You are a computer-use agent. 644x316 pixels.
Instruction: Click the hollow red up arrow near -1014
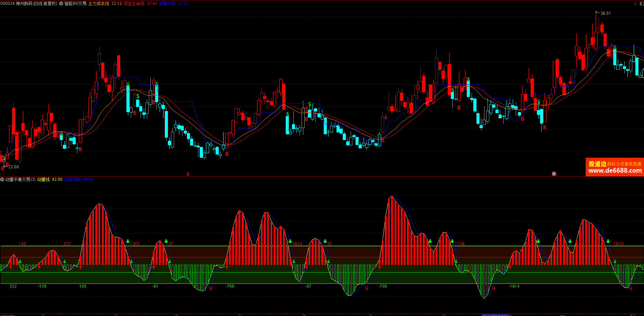point(494,288)
